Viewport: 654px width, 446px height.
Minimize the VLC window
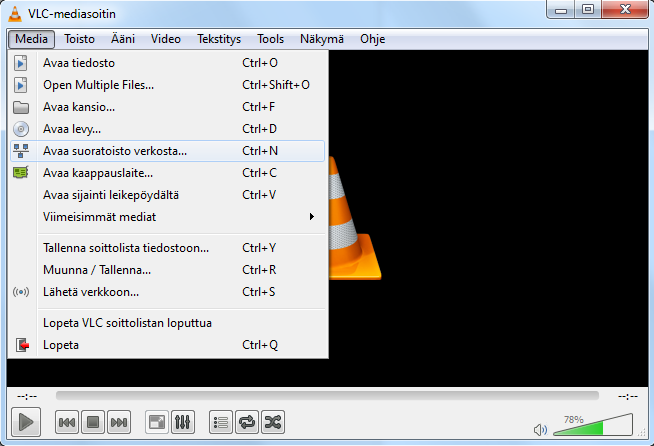(x=561, y=9)
